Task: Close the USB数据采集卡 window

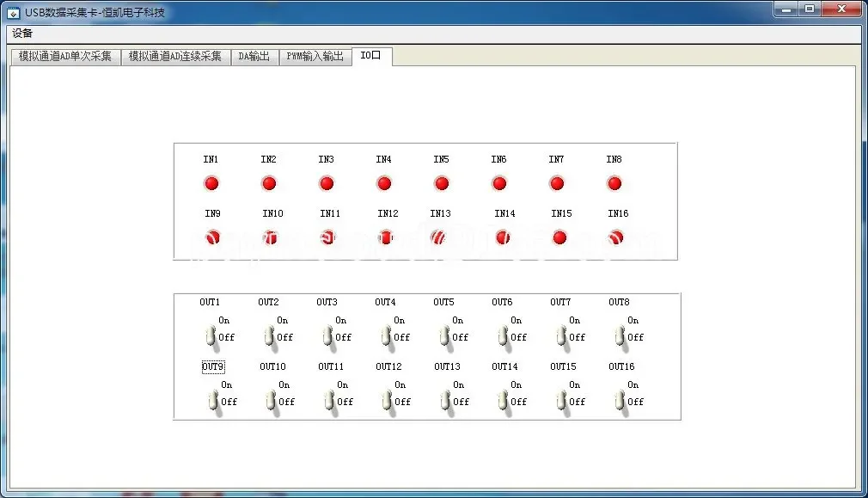Action: point(841,9)
